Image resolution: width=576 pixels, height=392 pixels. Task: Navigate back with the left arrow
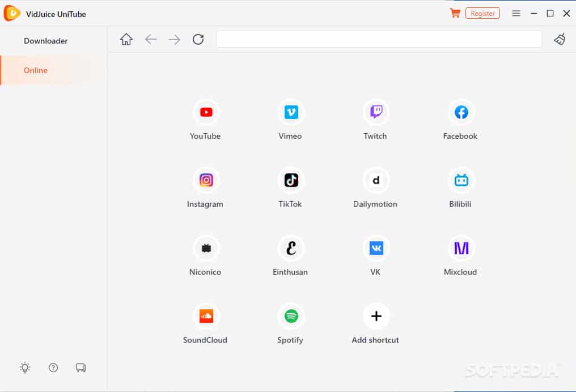151,39
